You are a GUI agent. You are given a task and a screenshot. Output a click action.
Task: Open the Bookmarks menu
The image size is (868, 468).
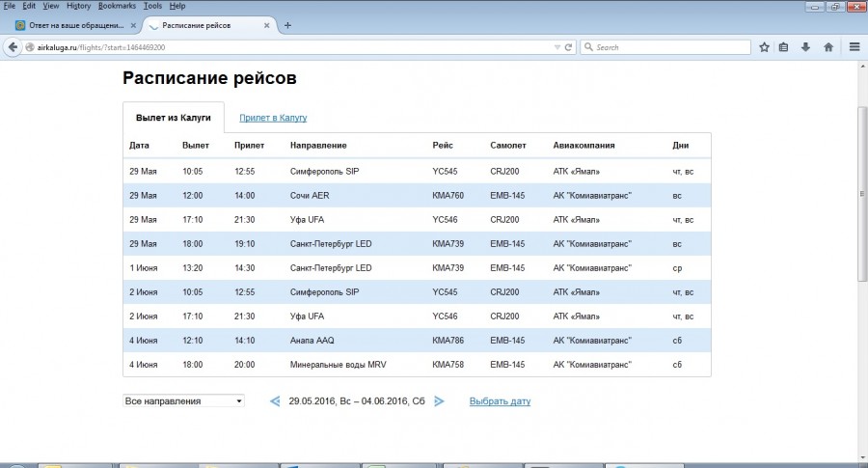click(x=117, y=6)
